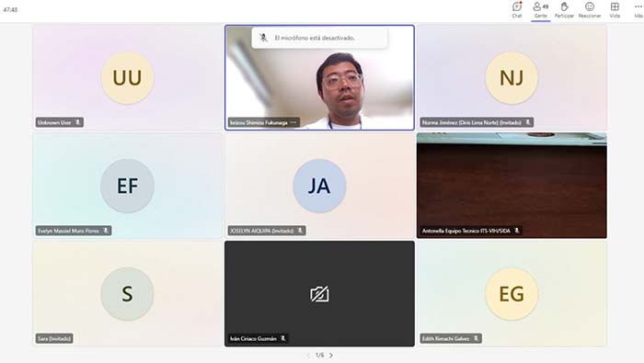Click the camera-off icon on Iván's tile
This screenshot has width=644, height=363.
(x=319, y=294)
